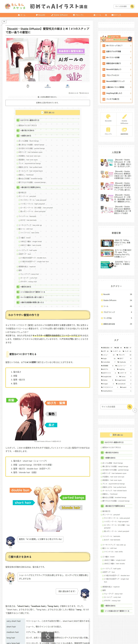The image size is (138, 644).
Task: Click the AIガール hair catalog hero image
Action: click(48, 60)
